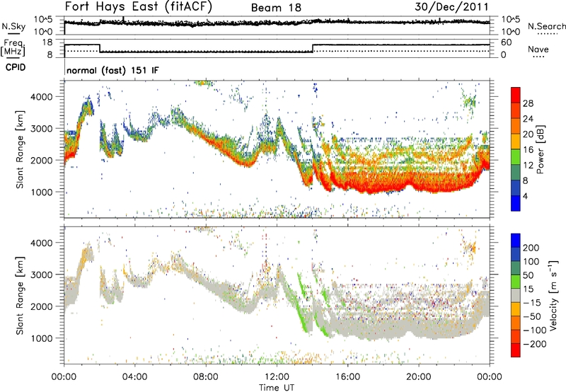Click the gray swatch of velocity colorbar
The image size is (566, 392).
[516, 296]
